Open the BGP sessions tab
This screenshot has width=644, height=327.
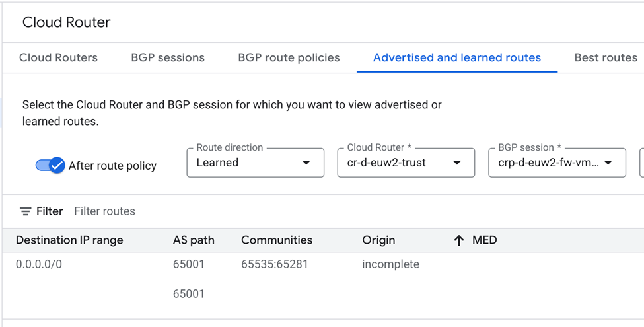pos(168,57)
